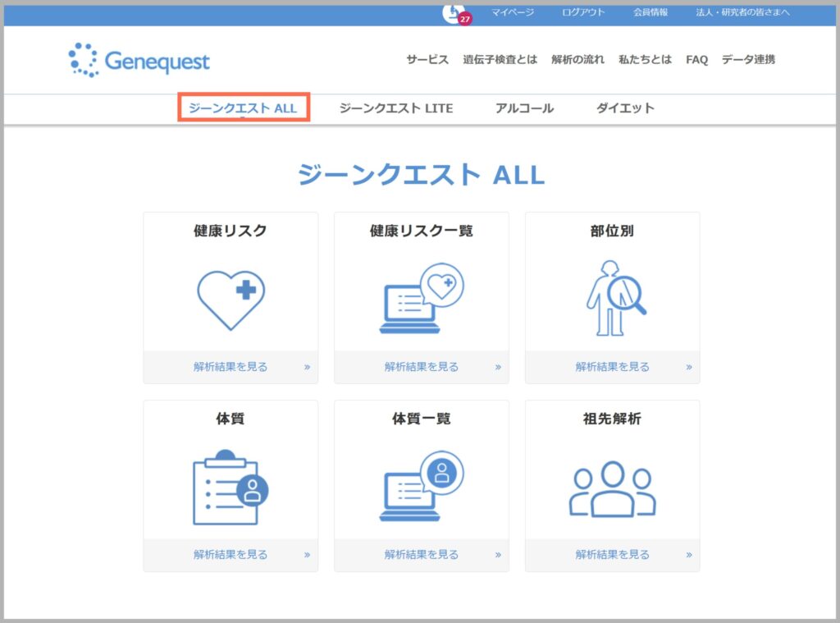This screenshot has width=840, height=623.
Task: Open the サービス menu item
Action: click(x=427, y=60)
